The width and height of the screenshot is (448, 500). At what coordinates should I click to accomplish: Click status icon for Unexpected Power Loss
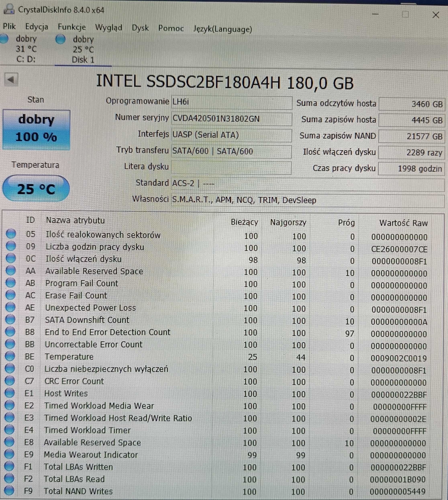[10, 307]
